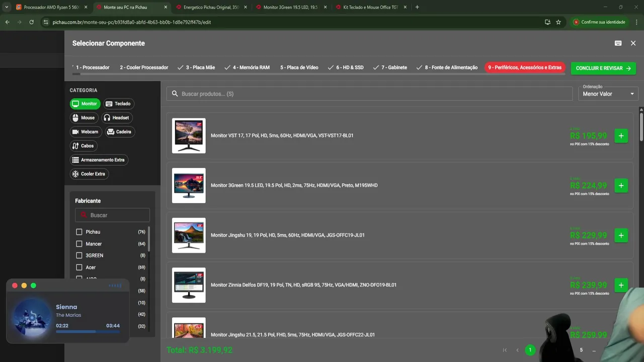Open the browser tab search dropdown
Viewport: 644px width, 362px height.
point(7,7)
